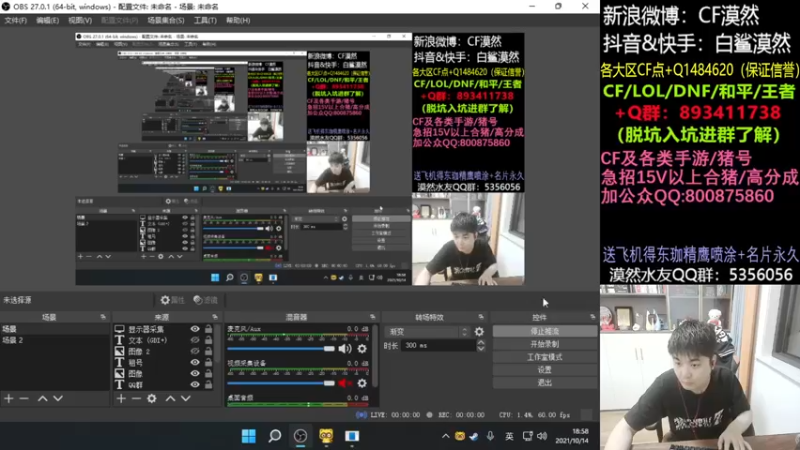The width and height of the screenshot is (800, 450).
Task: Open source properties gear in Sources toolbar
Action: click(x=152, y=398)
